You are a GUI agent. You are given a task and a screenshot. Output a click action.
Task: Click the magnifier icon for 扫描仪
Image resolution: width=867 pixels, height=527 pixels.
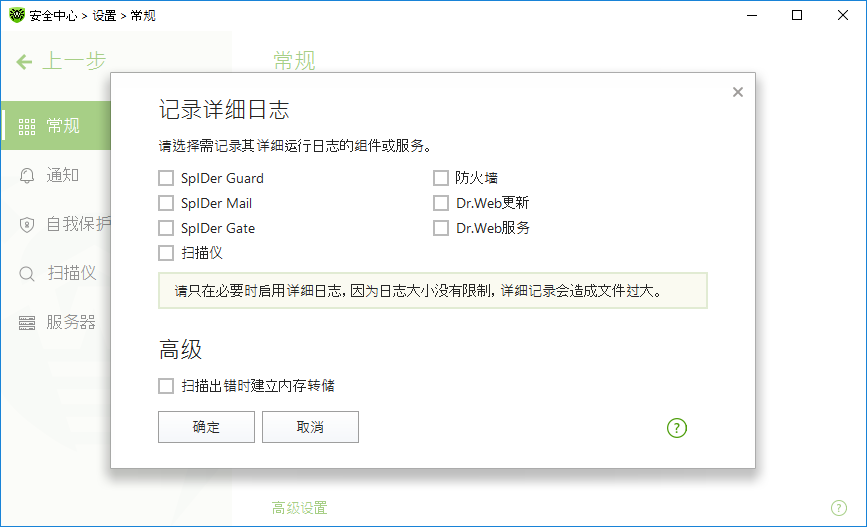point(27,274)
